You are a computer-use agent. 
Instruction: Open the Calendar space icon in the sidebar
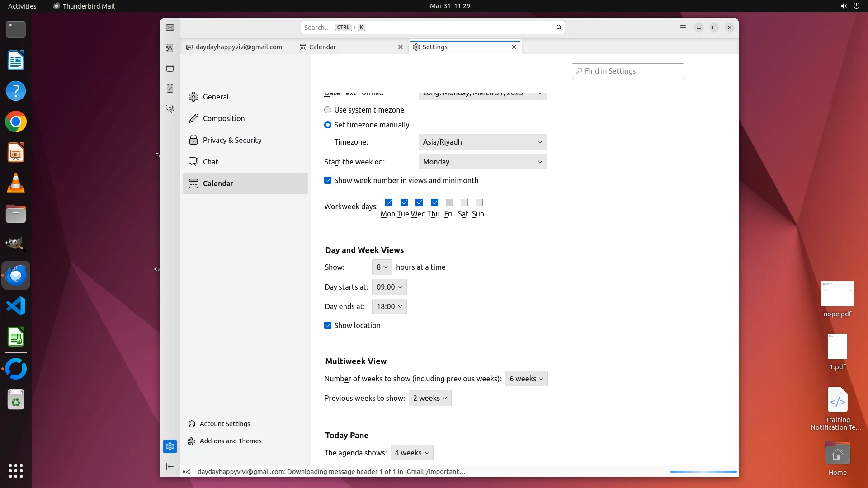[170, 68]
